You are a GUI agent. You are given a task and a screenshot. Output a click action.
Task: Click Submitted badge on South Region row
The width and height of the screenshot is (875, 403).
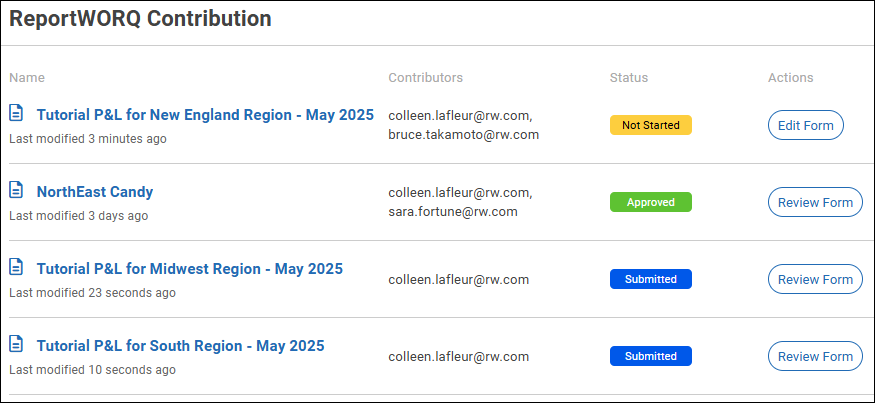coord(650,356)
